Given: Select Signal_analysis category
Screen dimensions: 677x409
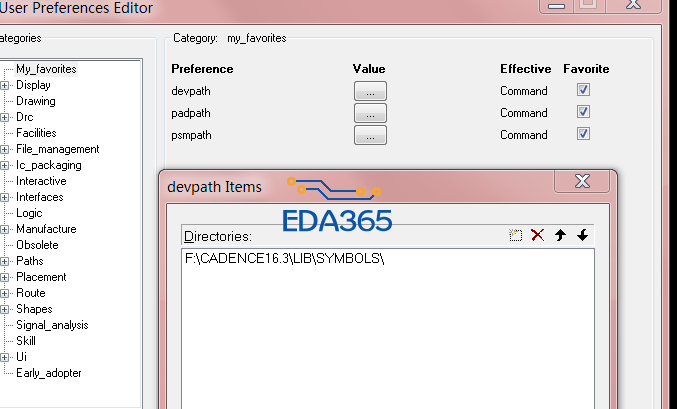Looking at the screenshot, I should click(52, 325).
